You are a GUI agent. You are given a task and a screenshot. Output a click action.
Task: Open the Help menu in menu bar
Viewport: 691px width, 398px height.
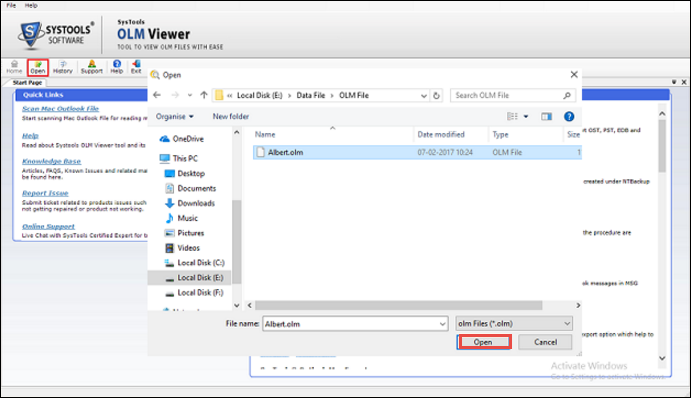tap(31, 5)
